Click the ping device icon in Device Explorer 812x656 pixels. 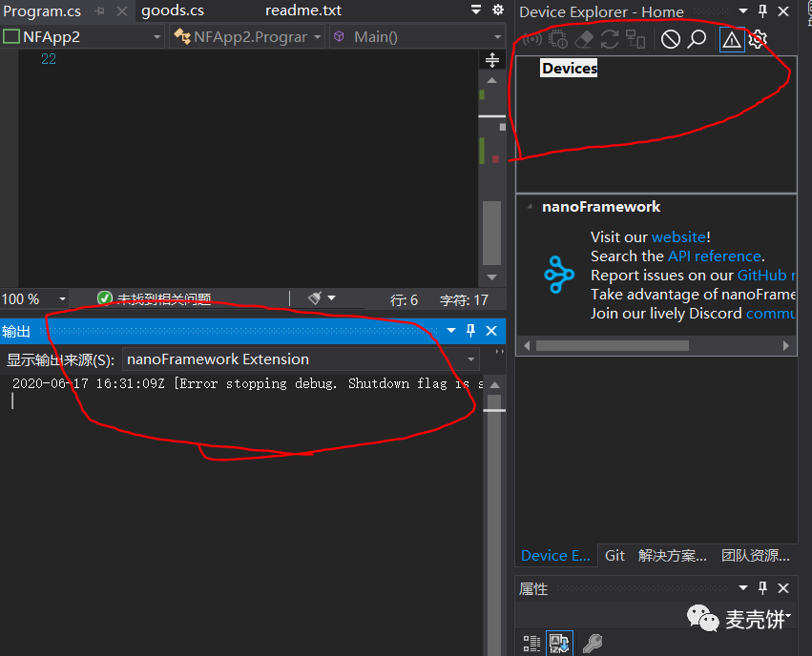(x=532, y=39)
